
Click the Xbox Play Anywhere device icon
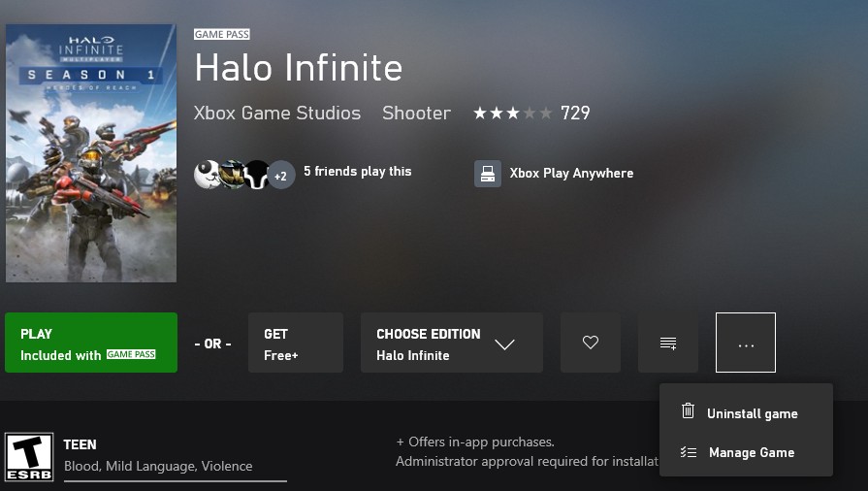(x=488, y=174)
